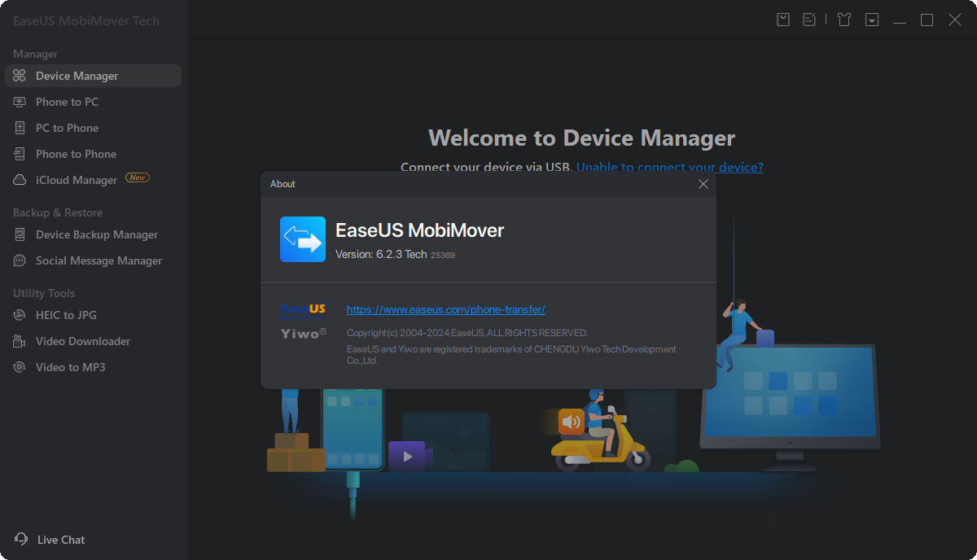Click the PC to Phone icon

coord(20,128)
